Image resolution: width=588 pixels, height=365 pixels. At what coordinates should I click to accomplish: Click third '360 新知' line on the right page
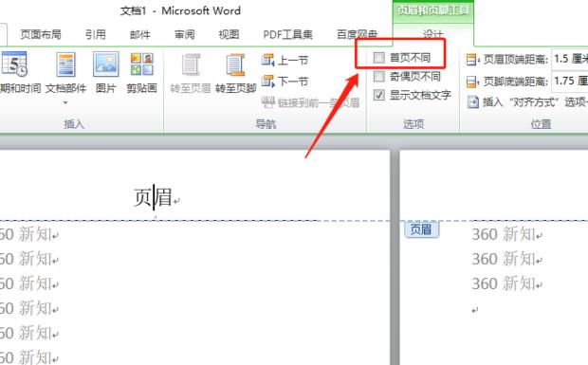(x=504, y=284)
